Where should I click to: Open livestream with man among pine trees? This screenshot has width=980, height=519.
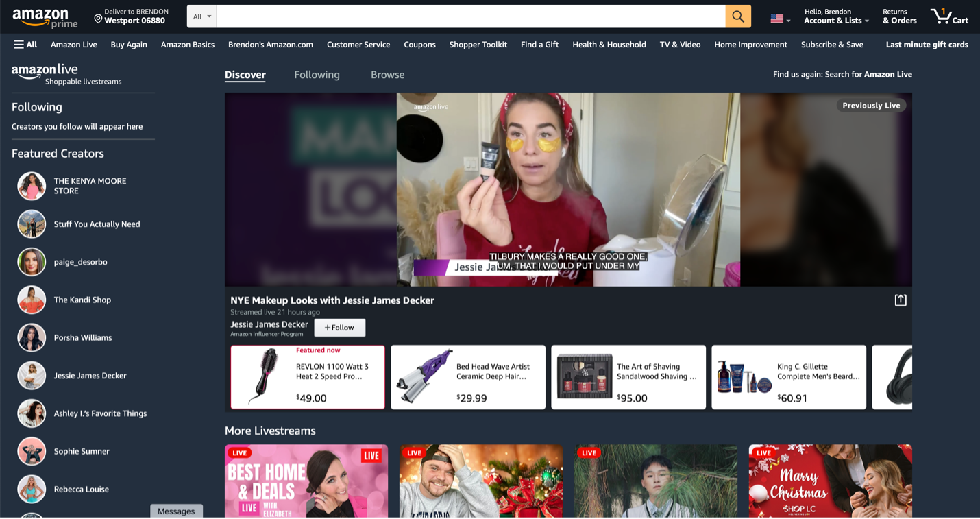pos(656,481)
